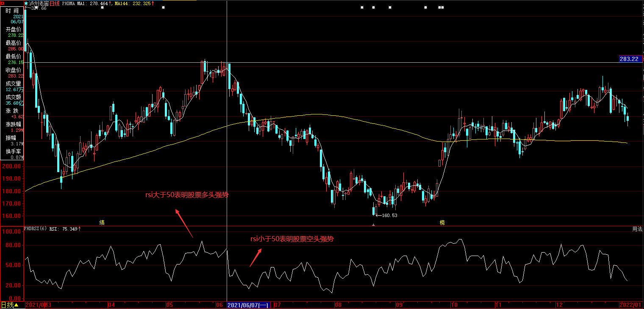Click the 涨跌幅 value 1.29%
The height and width of the screenshot is (309, 644).
coord(17,130)
